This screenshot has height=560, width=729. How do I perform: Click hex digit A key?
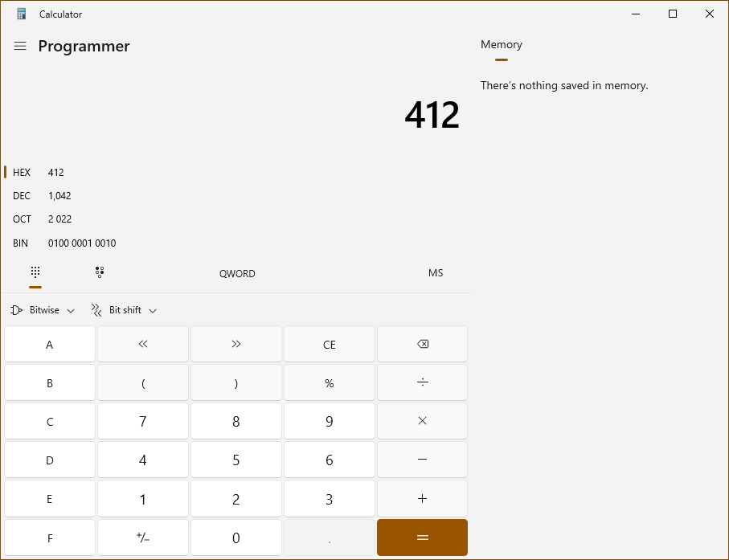50,344
